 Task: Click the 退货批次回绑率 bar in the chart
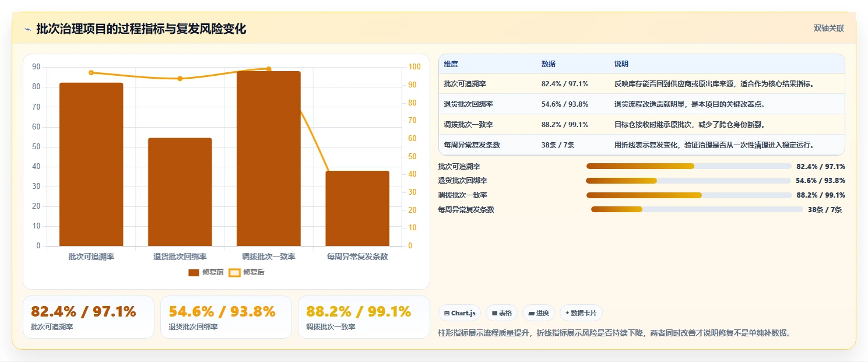pyautogui.click(x=180, y=192)
